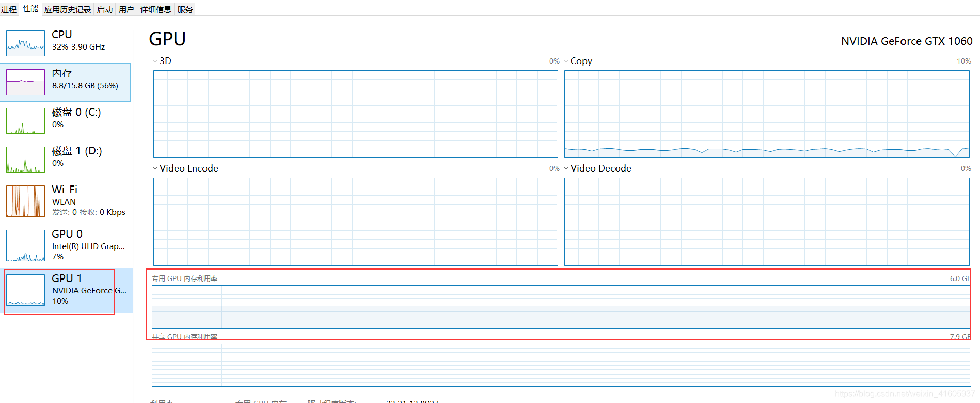Select the Wi-Fi thumbnail graph

(25, 201)
